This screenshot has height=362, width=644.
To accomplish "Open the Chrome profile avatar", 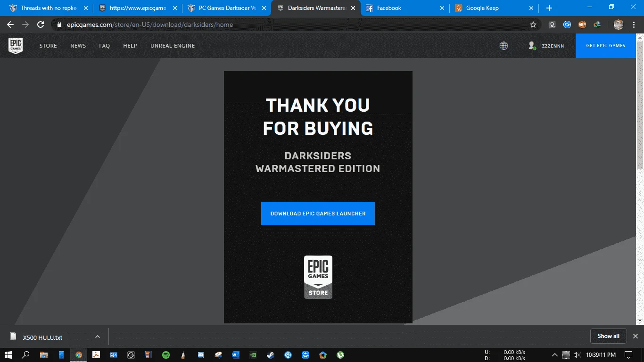I will pyautogui.click(x=619, y=25).
